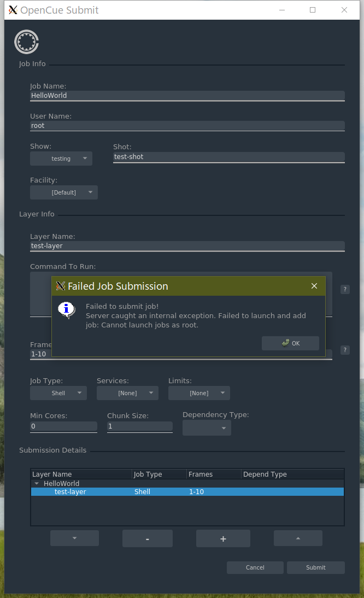The width and height of the screenshot is (364, 598).
Task: Close the OpenCue Submit window
Action: coord(344,10)
